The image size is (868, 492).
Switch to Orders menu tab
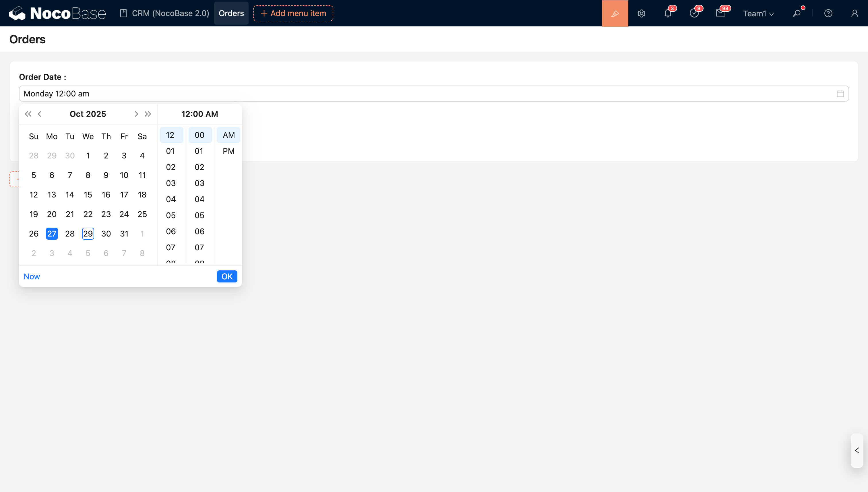coord(231,13)
